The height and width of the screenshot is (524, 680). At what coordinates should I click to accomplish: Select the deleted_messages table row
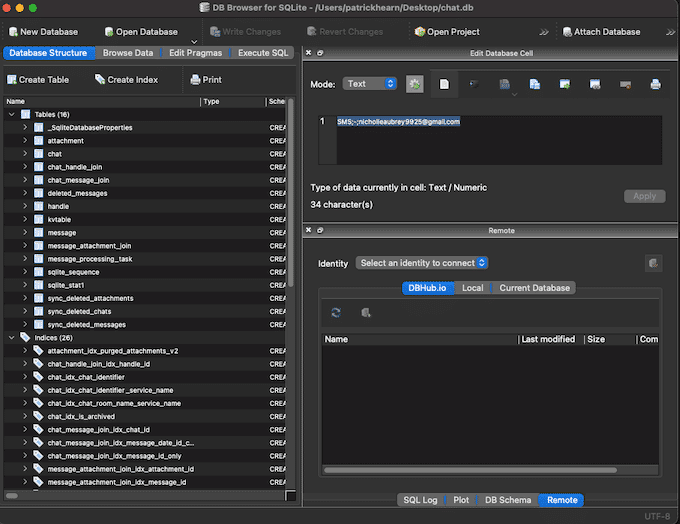click(145, 193)
